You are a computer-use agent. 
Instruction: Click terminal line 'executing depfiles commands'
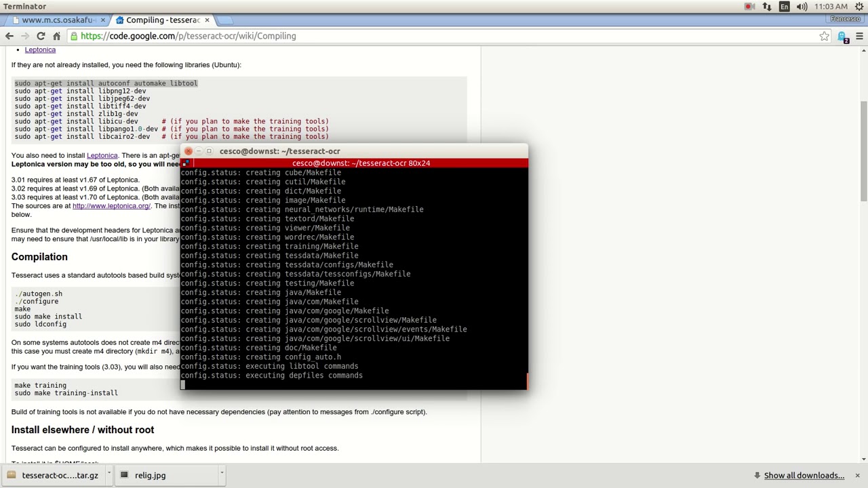point(272,375)
